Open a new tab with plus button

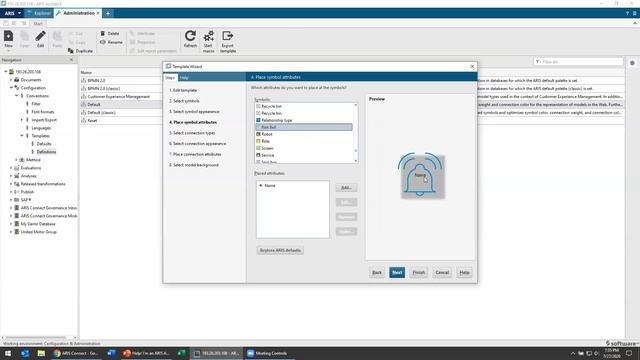coord(108,13)
